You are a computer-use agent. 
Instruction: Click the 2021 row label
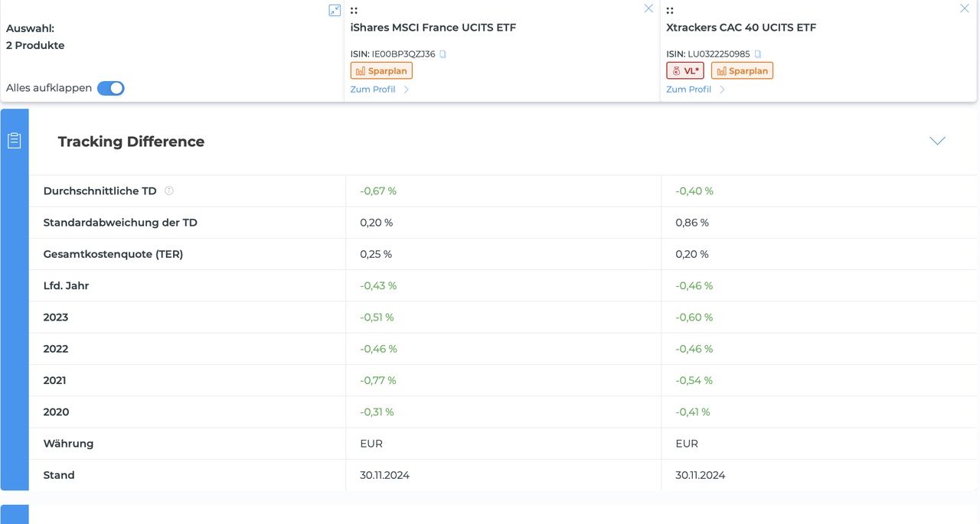pos(55,380)
